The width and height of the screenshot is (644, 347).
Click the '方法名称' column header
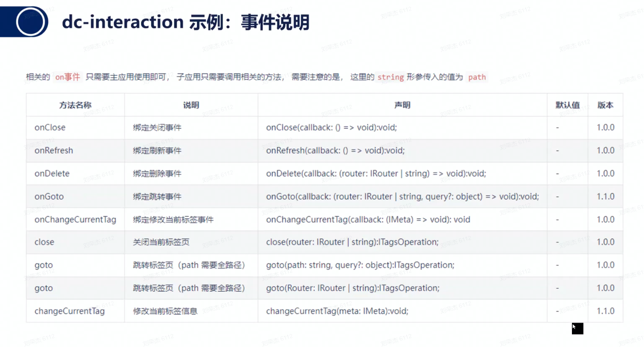75,105
